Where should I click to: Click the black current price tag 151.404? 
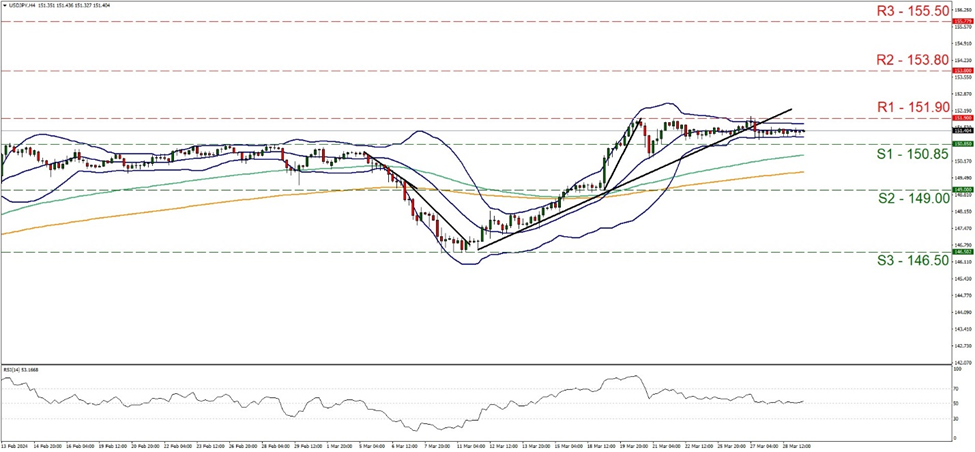coord(961,131)
